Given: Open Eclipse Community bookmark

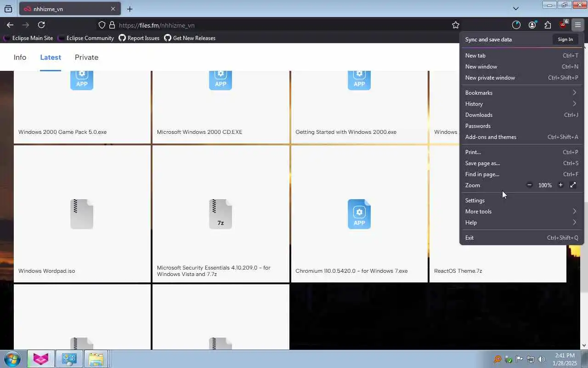Looking at the screenshot, I should tap(86, 38).
